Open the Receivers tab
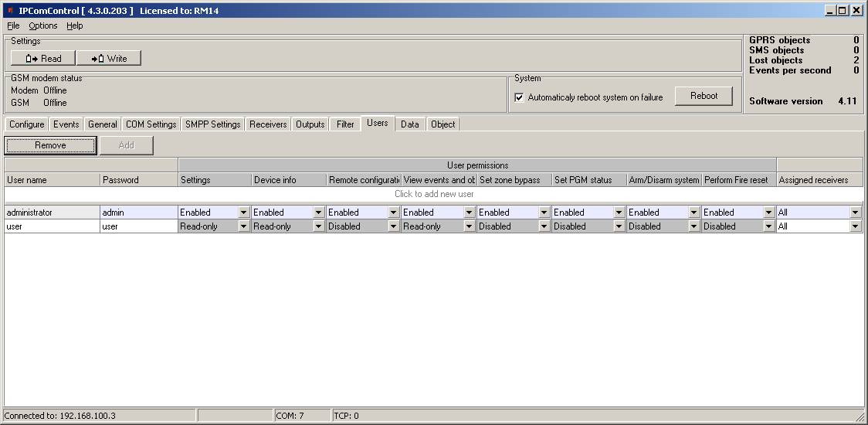 coord(268,124)
